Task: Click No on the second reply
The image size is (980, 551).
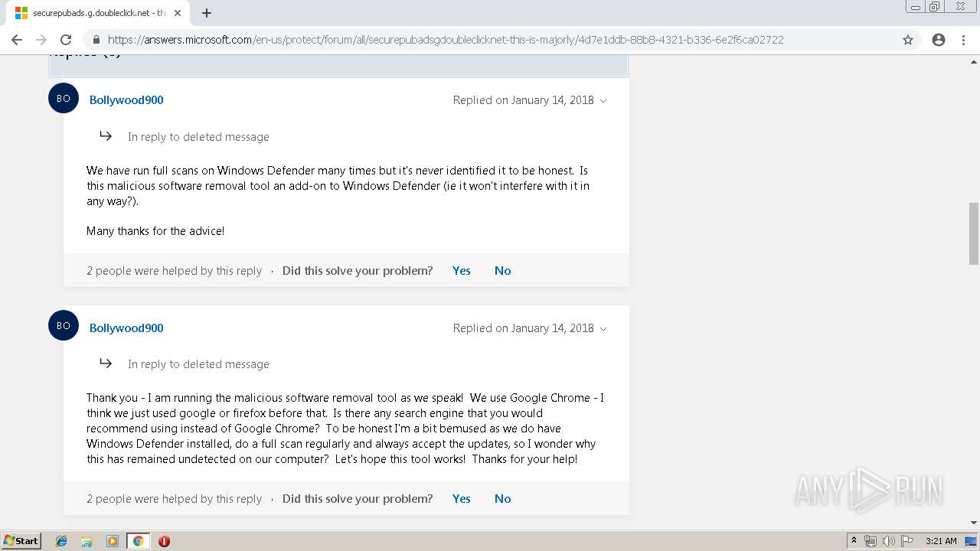Action: [x=502, y=498]
